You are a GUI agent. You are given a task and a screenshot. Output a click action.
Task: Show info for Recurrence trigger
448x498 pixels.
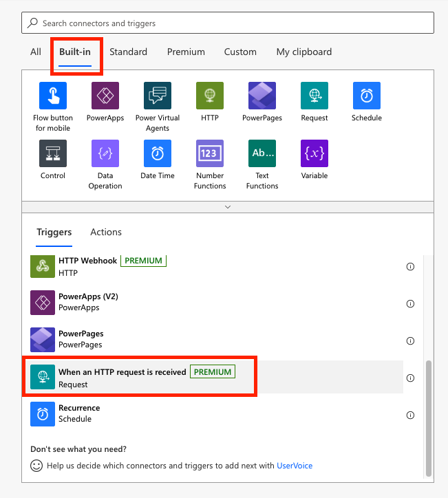pos(410,415)
